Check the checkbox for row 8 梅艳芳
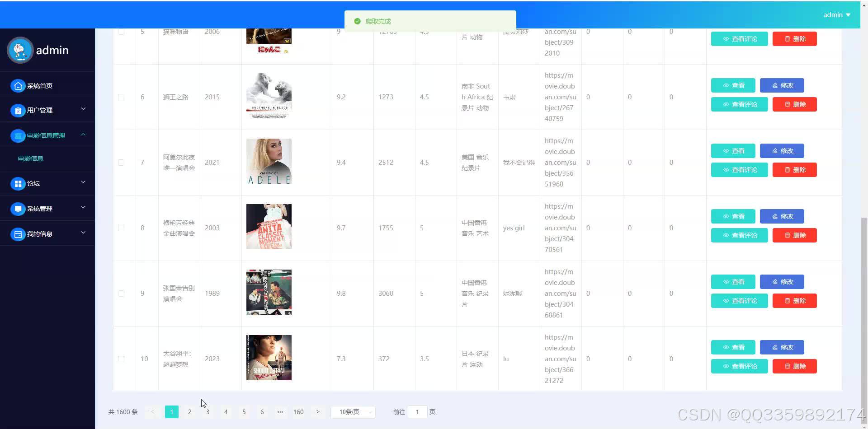 coord(121,228)
